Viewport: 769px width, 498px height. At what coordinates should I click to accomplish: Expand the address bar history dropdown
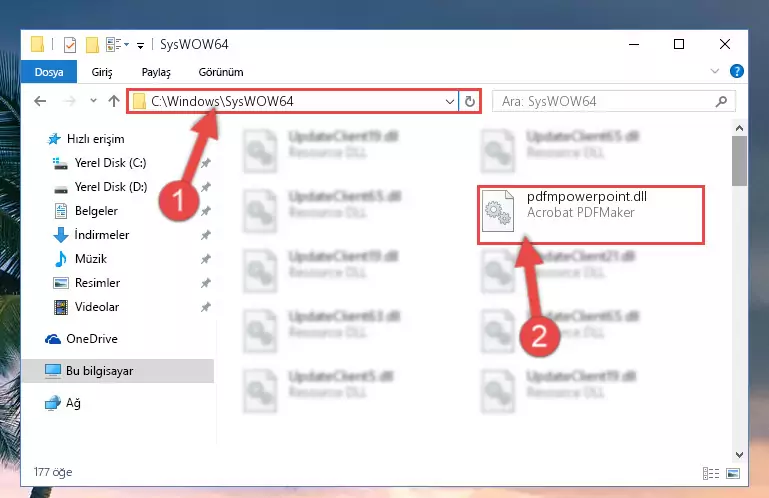pos(449,102)
